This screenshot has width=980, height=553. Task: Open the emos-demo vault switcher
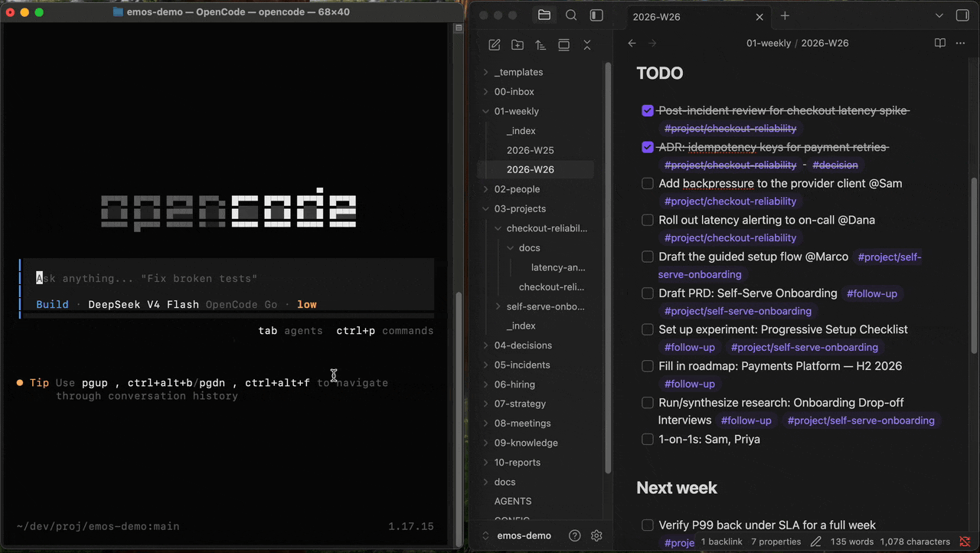pyautogui.click(x=515, y=535)
